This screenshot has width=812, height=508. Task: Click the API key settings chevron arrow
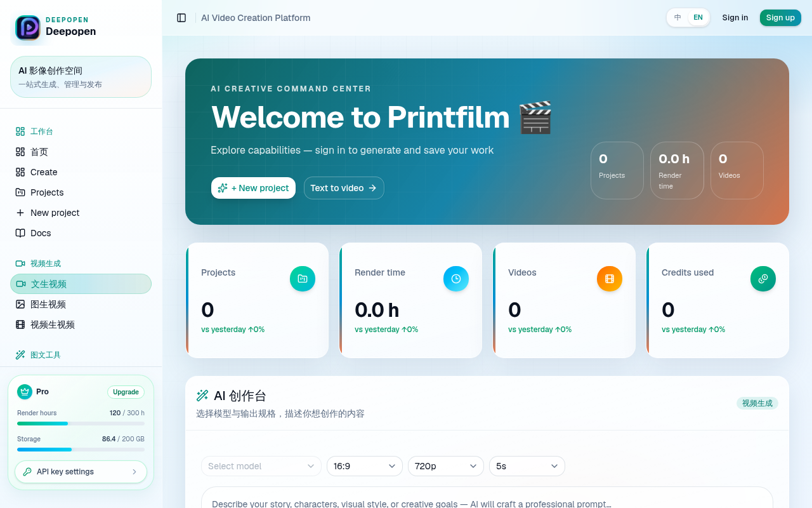pos(134,472)
